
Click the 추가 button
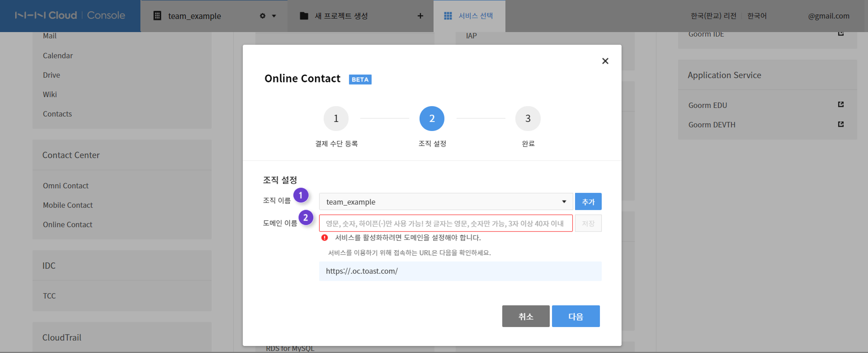click(588, 202)
